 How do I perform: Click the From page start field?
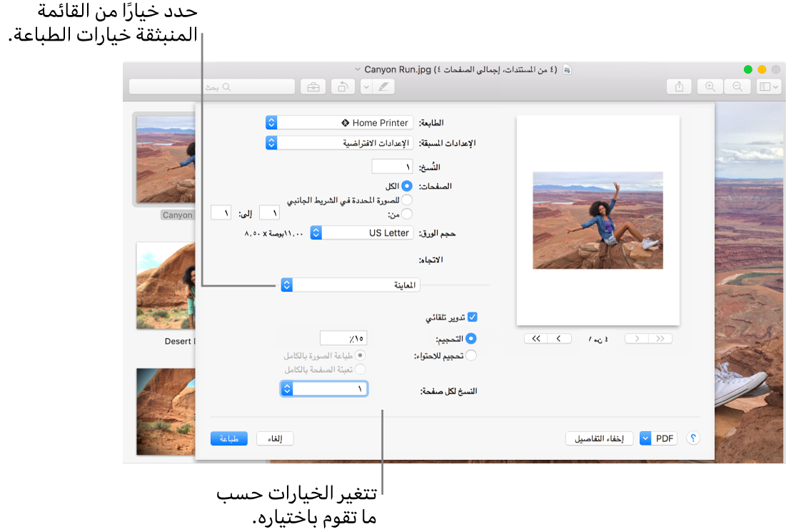click(269, 213)
